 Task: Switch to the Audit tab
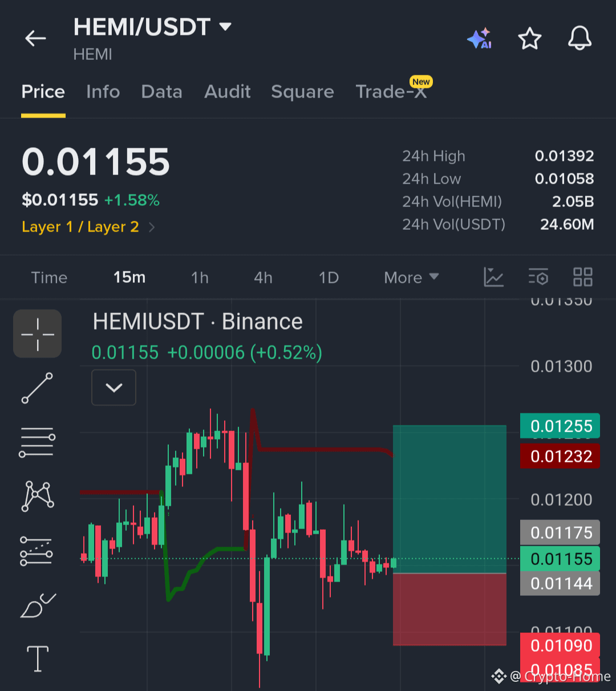click(x=228, y=92)
